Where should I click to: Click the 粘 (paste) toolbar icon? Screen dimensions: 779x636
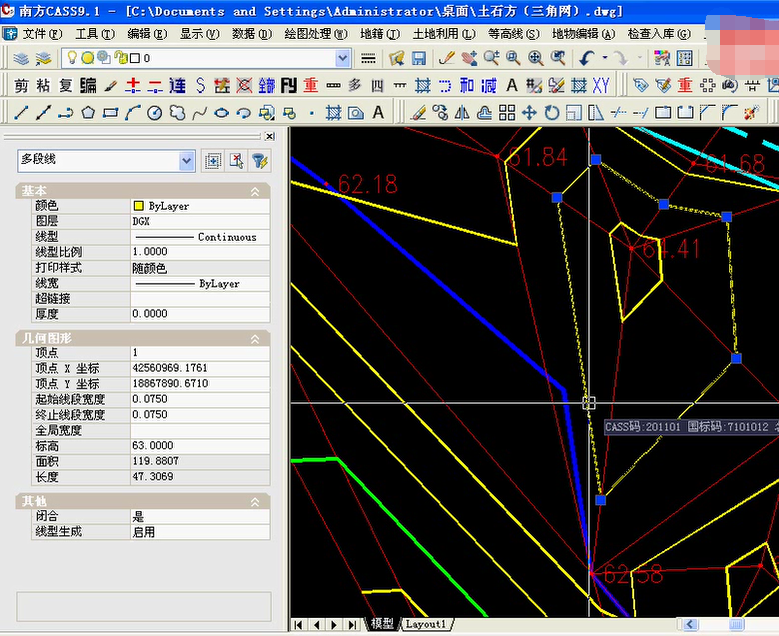pyautogui.click(x=43, y=85)
